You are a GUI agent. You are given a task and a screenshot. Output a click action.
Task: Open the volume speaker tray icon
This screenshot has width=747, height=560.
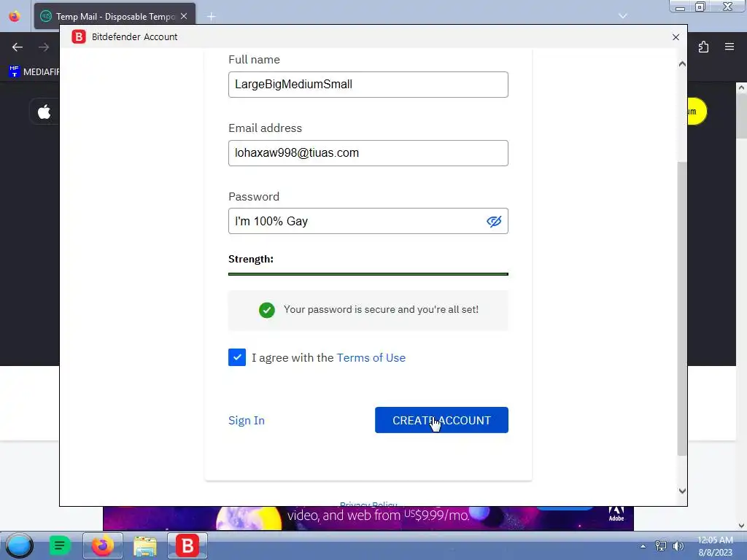pyautogui.click(x=678, y=546)
